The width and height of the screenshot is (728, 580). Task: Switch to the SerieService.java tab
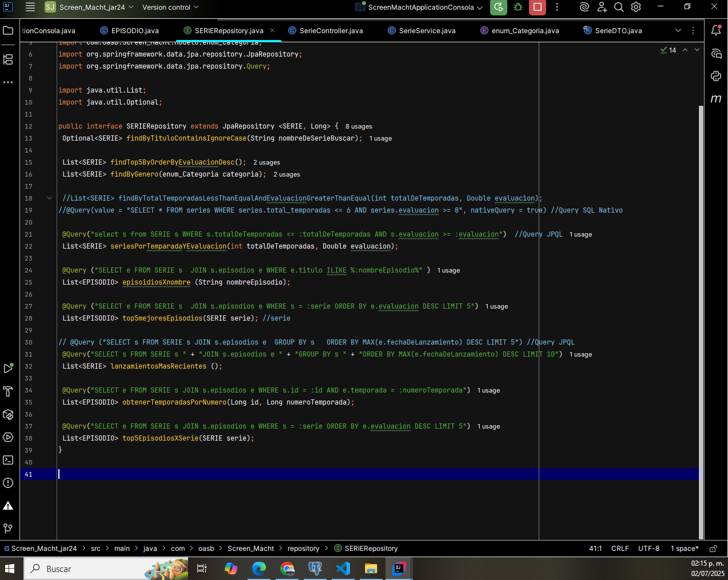(421, 31)
